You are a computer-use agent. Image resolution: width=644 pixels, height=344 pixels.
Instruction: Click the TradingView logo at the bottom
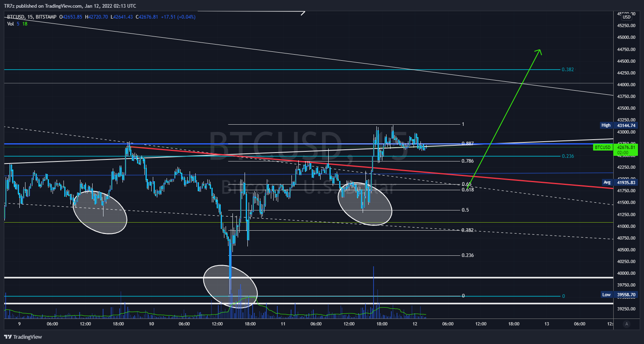pyautogui.click(x=23, y=337)
